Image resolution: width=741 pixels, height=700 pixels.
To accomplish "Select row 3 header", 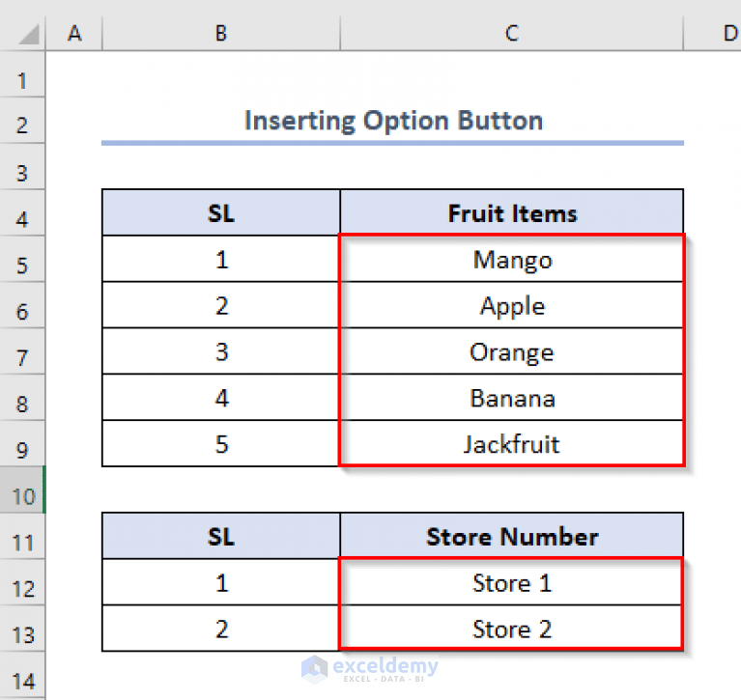I will 22,167.
